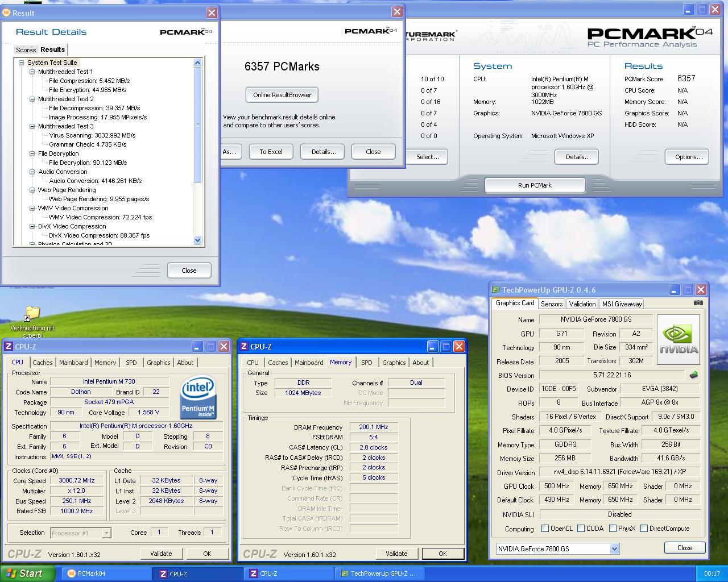The height and width of the screenshot is (582, 728).
Task: Click the PCMark04 taskbar button
Action: [106, 573]
